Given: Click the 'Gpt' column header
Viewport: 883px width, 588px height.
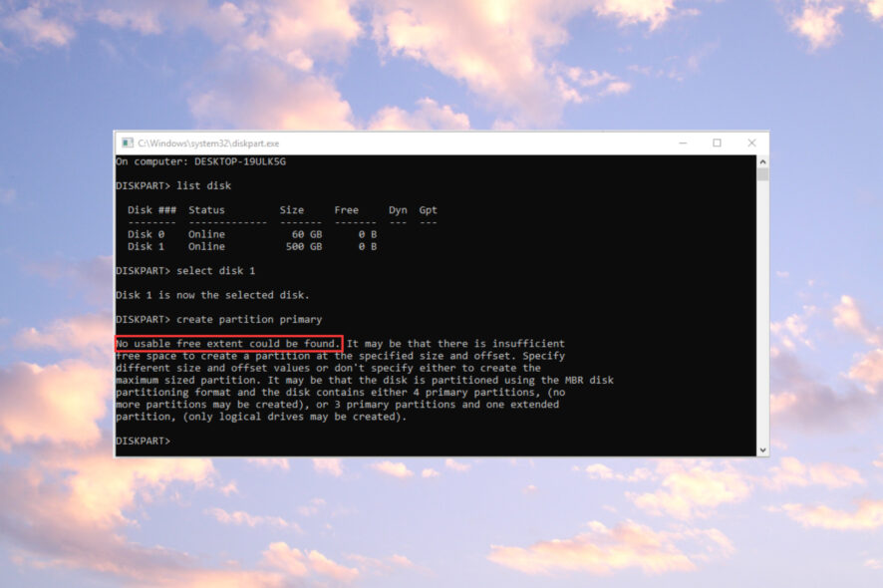Looking at the screenshot, I should pyautogui.click(x=428, y=210).
